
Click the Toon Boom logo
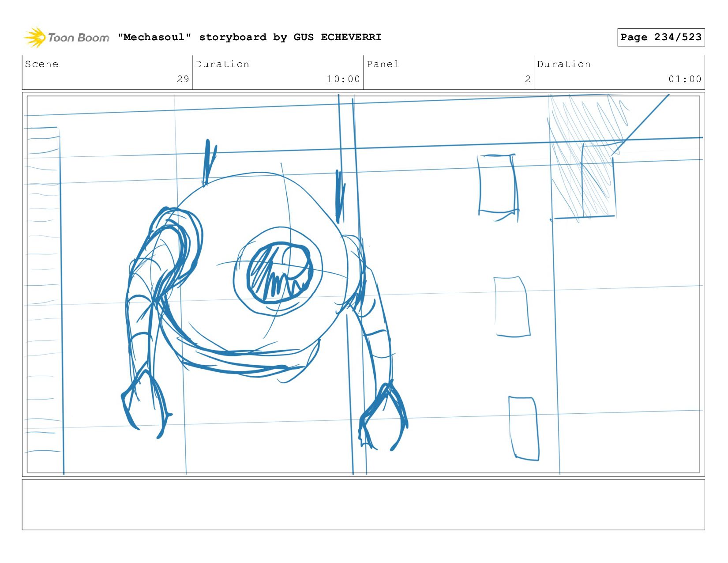(x=66, y=38)
